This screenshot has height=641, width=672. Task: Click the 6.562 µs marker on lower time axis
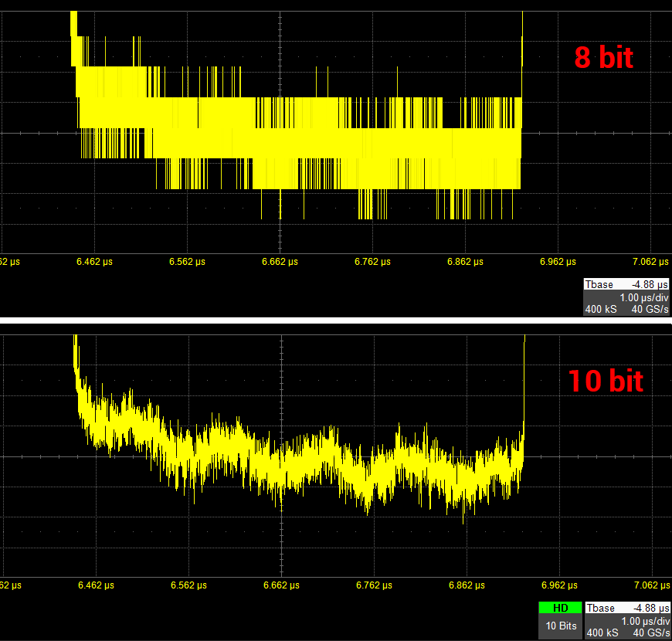188,585
